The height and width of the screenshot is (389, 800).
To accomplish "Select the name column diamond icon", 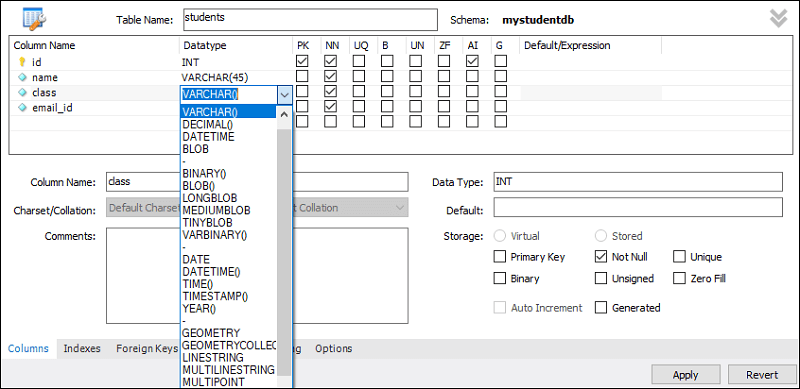I will [x=22, y=78].
